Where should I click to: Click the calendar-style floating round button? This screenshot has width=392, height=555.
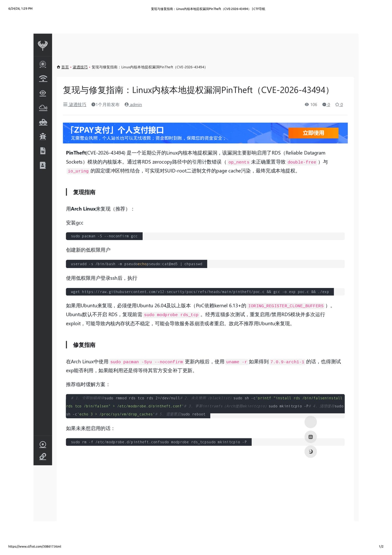[x=311, y=437]
